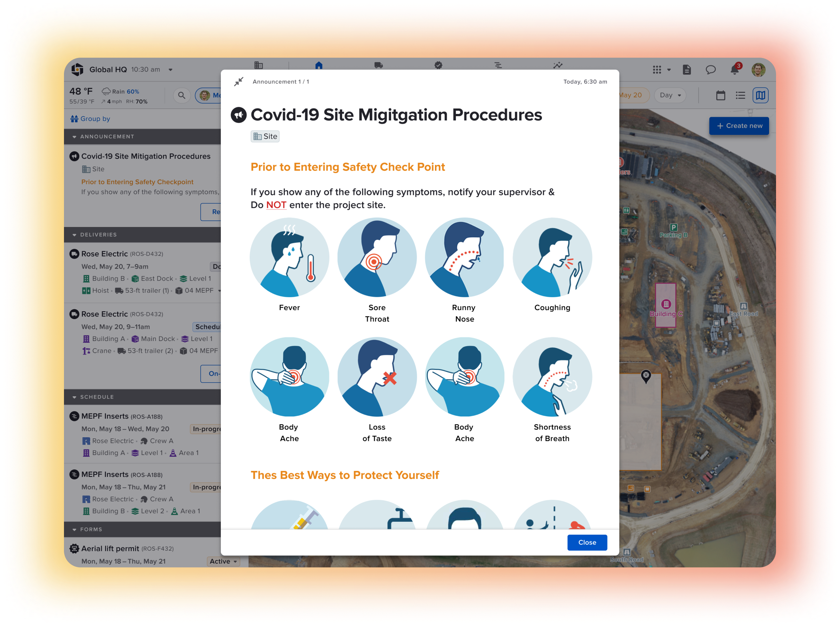840x625 pixels.
Task: Collapse the SCHEDULE section
Action: point(74,397)
